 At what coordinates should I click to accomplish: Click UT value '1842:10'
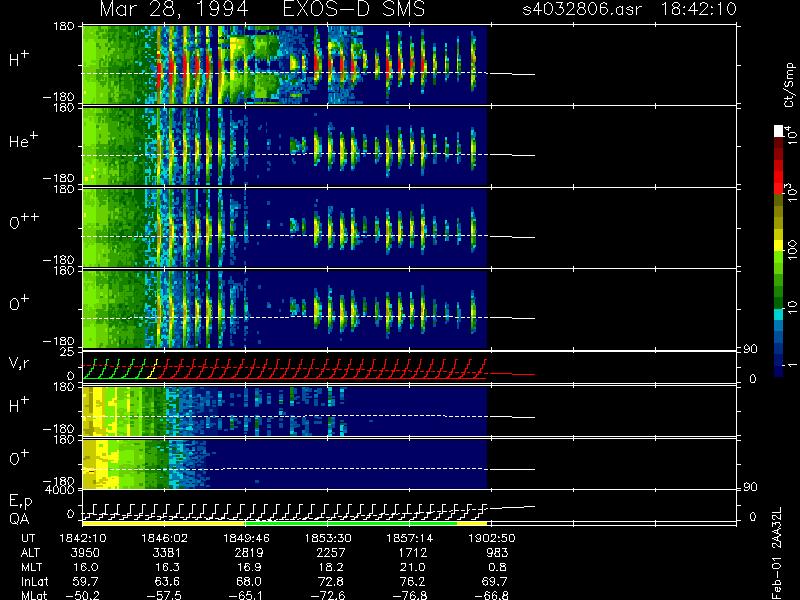[83, 538]
